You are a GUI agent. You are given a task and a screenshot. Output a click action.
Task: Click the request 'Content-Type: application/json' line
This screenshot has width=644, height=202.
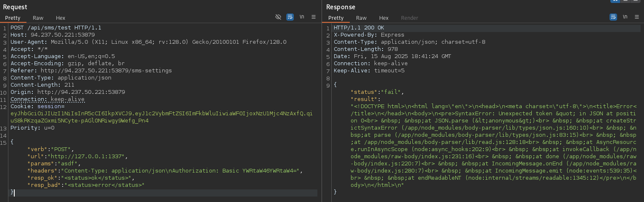(x=61, y=78)
